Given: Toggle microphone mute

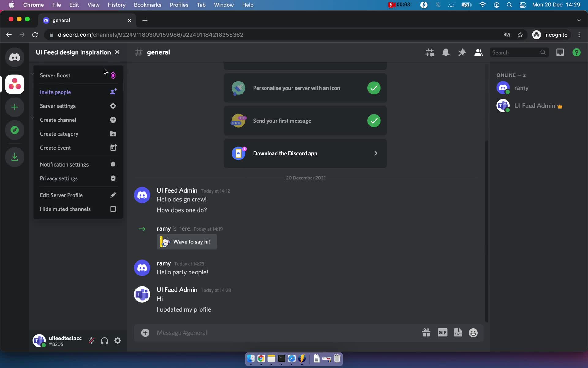Looking at the screenshot, I should [x=92, y=341].
